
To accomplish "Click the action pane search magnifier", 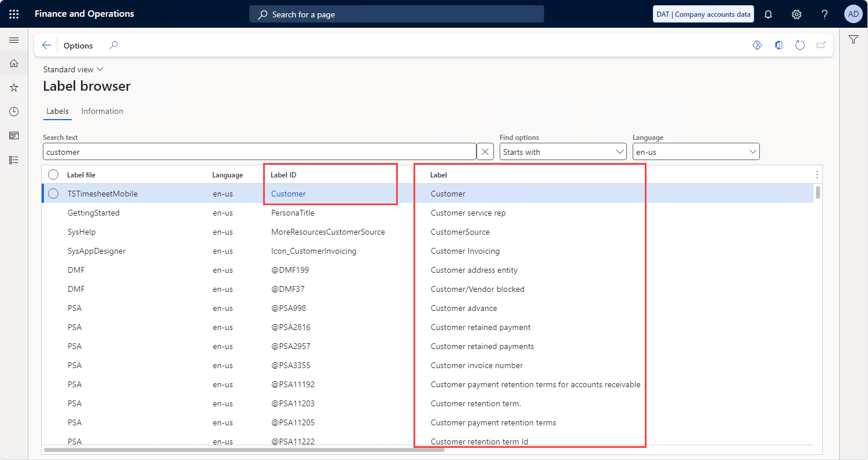I will coord(114,45).
